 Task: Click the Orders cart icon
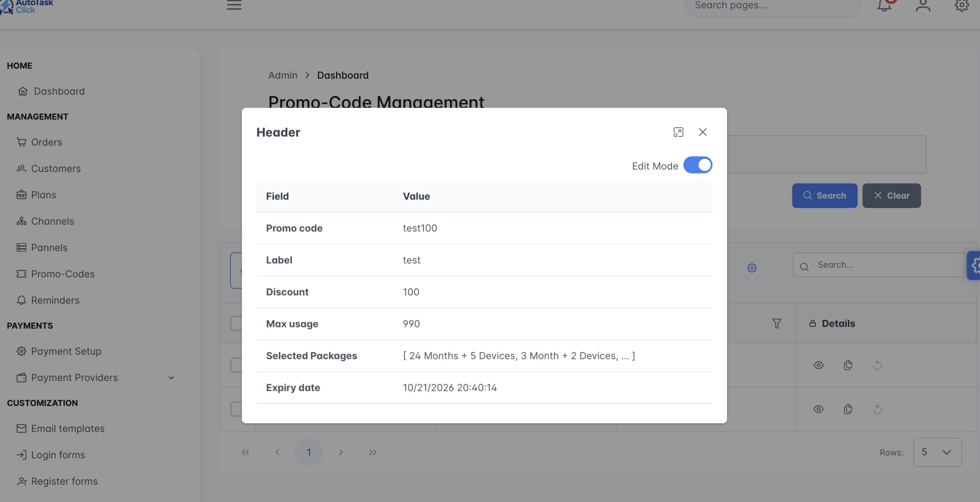click(21, 142)
